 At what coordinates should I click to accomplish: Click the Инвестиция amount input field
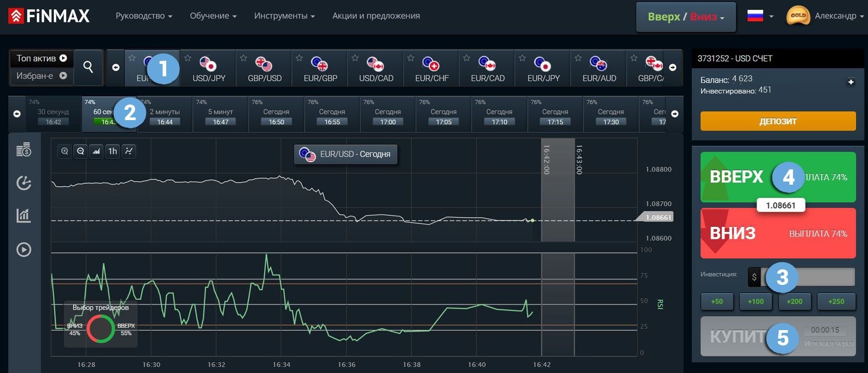point(807,277)
